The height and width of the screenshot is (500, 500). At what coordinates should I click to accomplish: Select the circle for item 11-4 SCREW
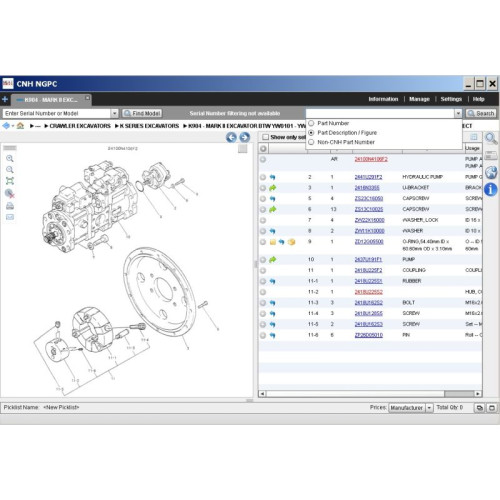point(263,314)
